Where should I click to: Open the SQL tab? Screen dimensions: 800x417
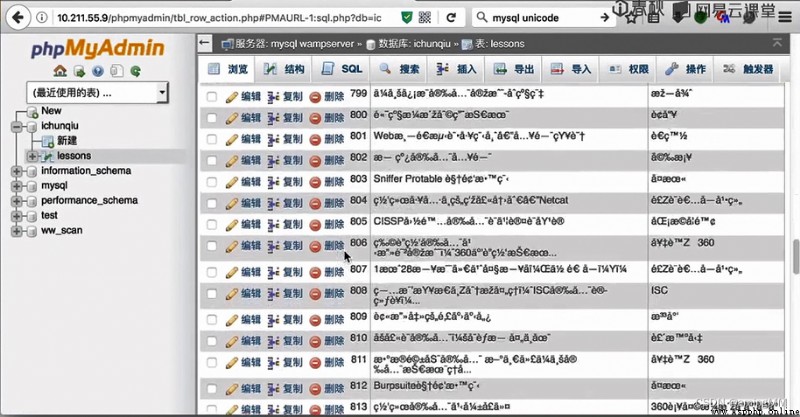tap(341, 69)
